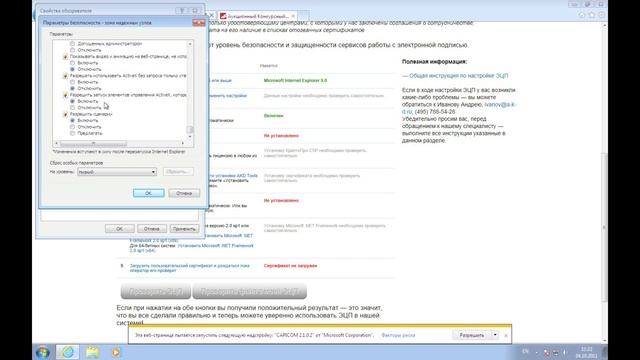640x360 pixels.
Task: Click the volume speaker tray icon
Action: coord(564,352)
